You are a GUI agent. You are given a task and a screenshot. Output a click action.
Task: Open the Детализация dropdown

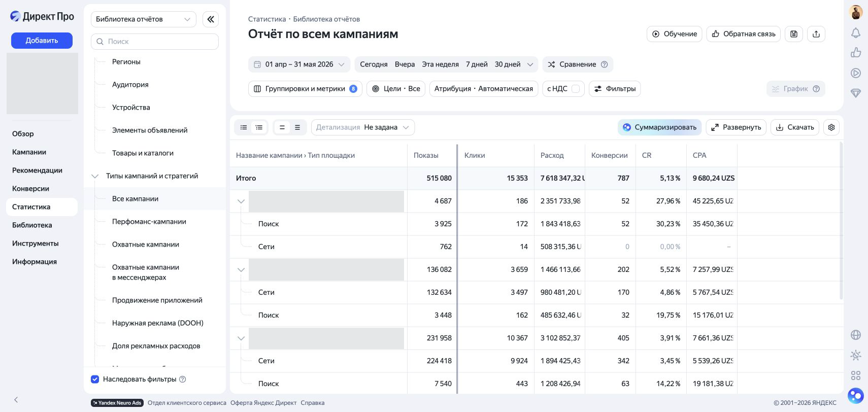point(363,127)
